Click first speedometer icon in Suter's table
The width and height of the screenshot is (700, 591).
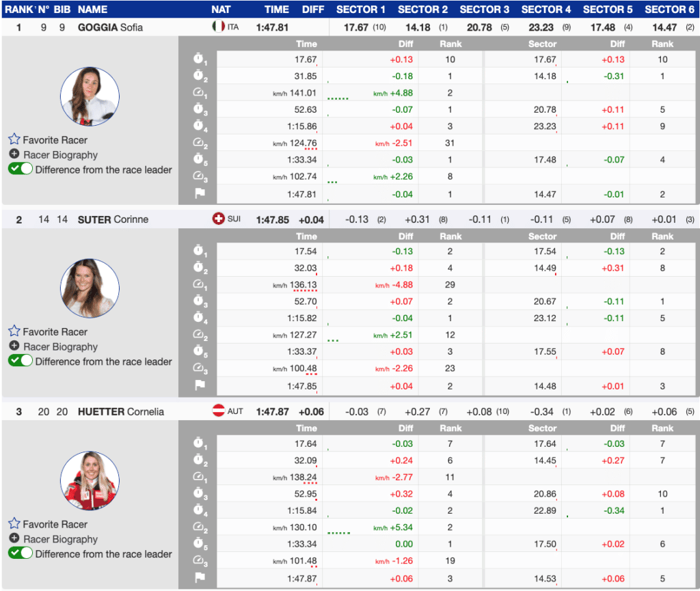coord(200,285)
